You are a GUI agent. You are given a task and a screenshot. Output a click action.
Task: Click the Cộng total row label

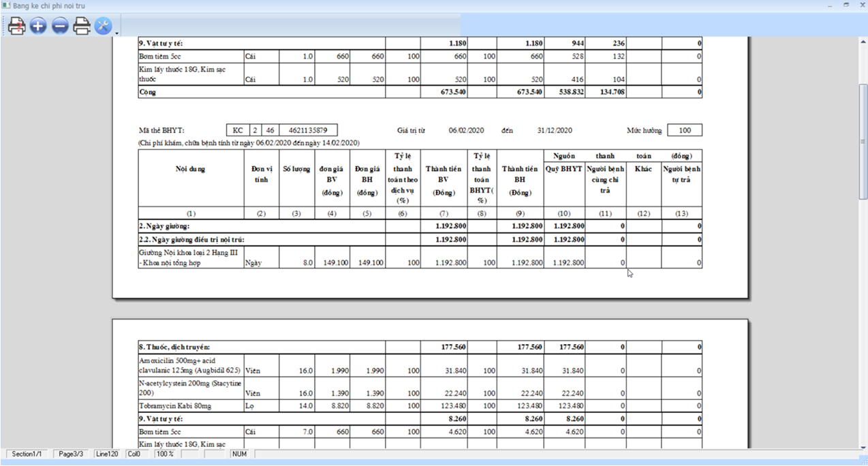pyautogui.click(x=148, y=92)
